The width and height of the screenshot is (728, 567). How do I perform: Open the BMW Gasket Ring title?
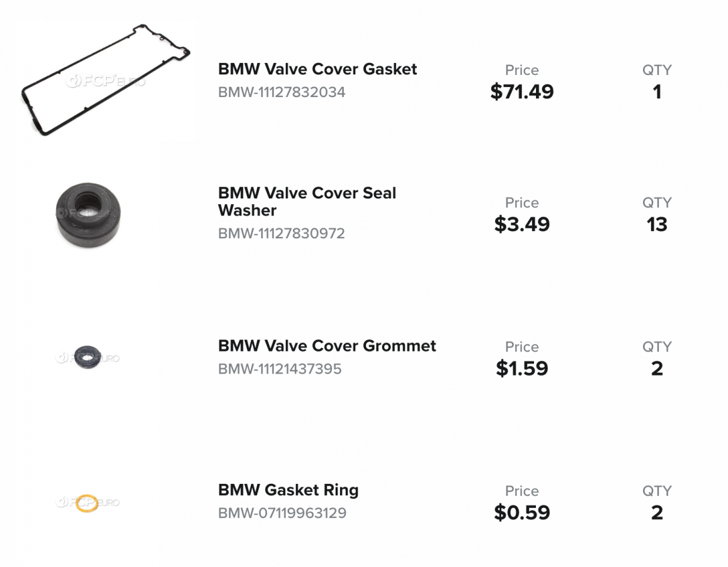pyautogui.click(x=288, y=490)
